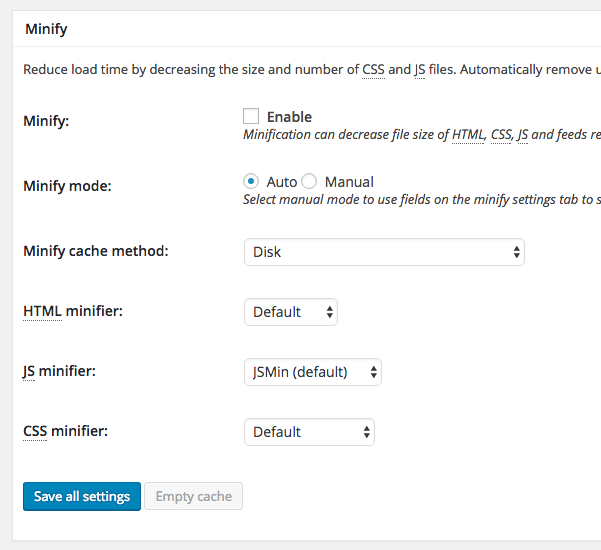Click the Minify section heading
Image resolution: width=601 pixels, height=550 pixels.
tap(45, 29)
